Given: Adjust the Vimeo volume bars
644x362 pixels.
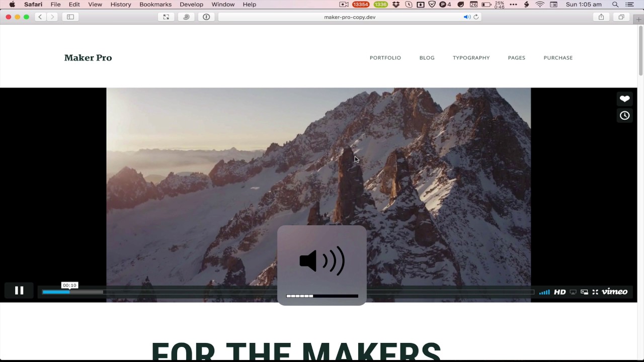Looking at the screenshot, I should point(544,292).
